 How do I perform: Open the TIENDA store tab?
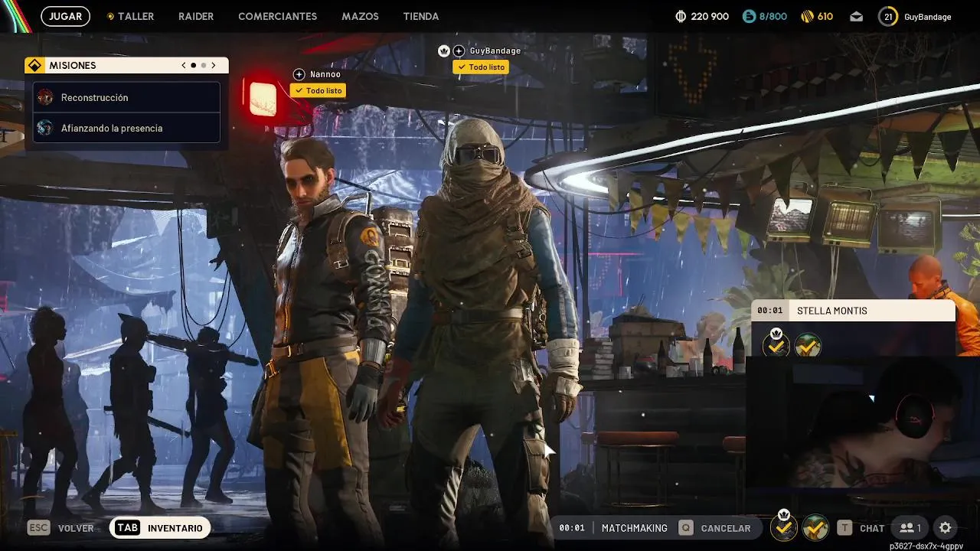(x=421, y=16)
